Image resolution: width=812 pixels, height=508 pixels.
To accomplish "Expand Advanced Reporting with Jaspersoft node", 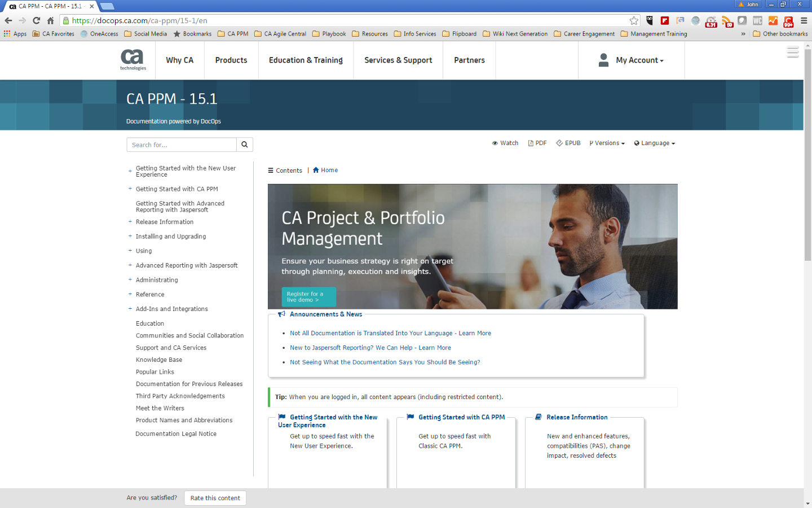I will point(130,265).
